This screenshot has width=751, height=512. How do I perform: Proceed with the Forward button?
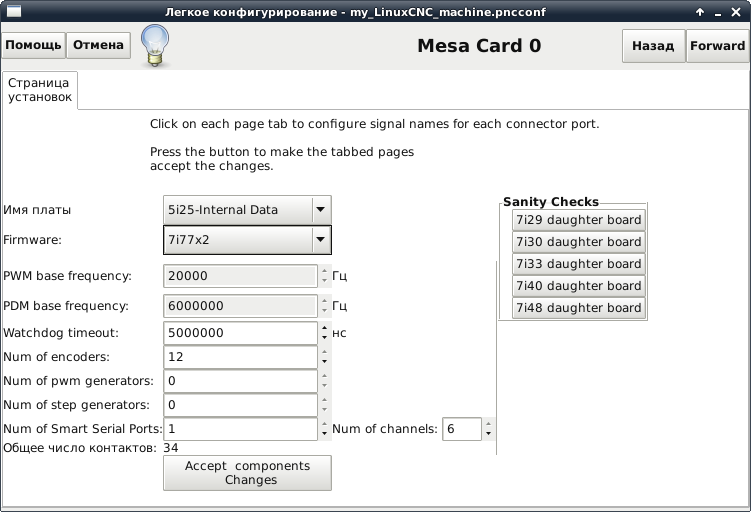point(717,46)
